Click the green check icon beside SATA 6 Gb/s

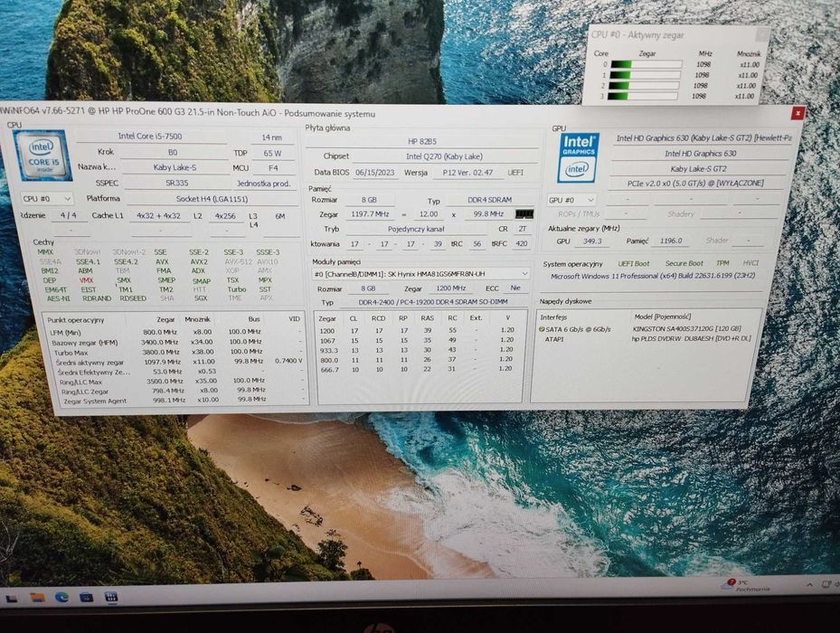click(x=542, y=329)
